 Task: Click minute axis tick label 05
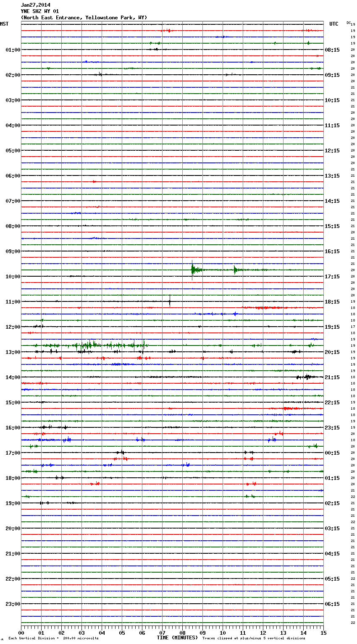(x=122, y=633)
